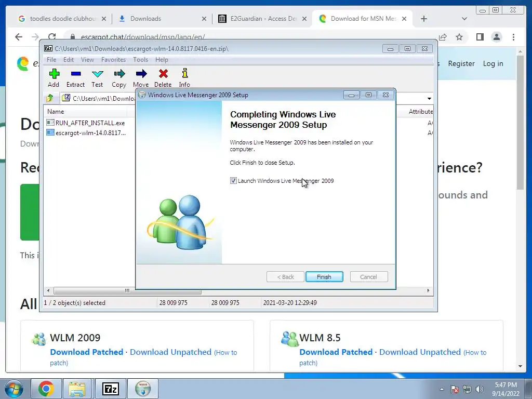
Task: Click the Chrome address bar URL
Action: point(143,37)
